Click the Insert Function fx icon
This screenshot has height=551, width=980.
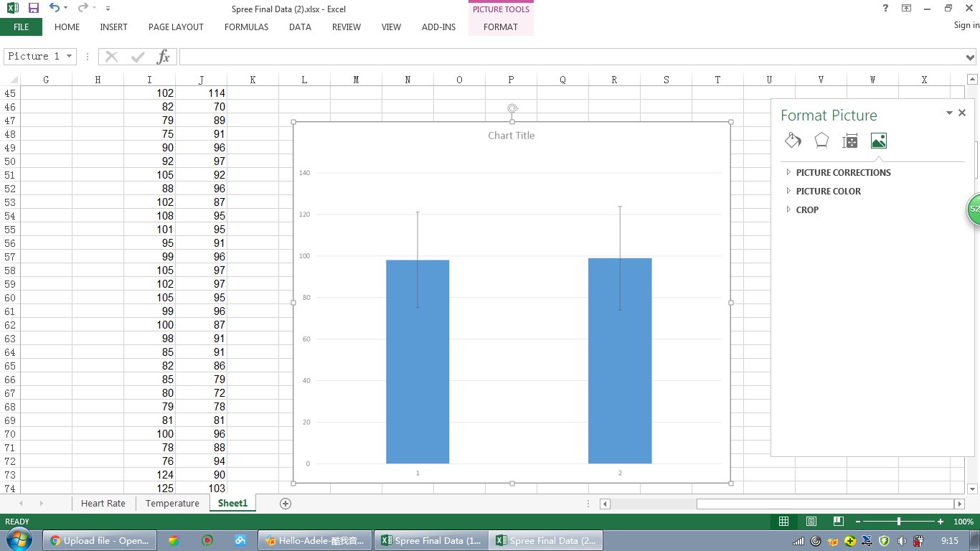coord(164,57)
